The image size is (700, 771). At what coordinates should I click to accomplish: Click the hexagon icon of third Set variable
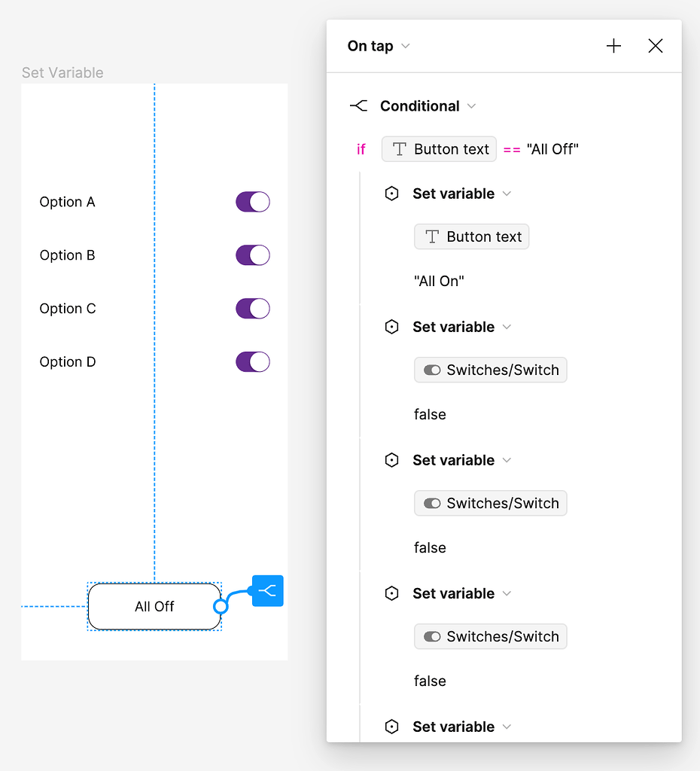coord(391,460)
